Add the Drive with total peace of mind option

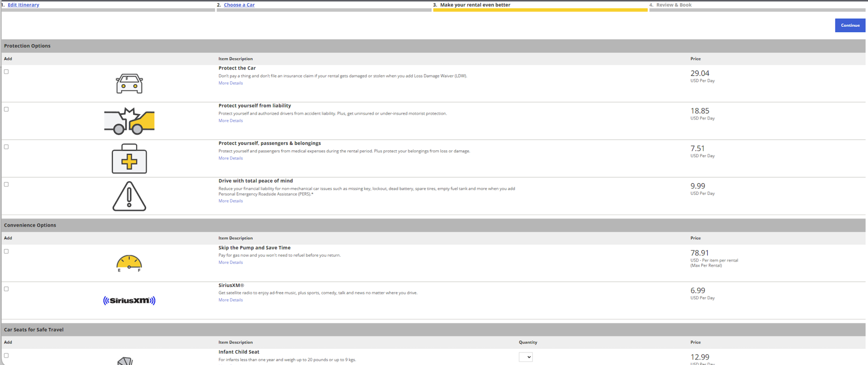click(7, 185)
